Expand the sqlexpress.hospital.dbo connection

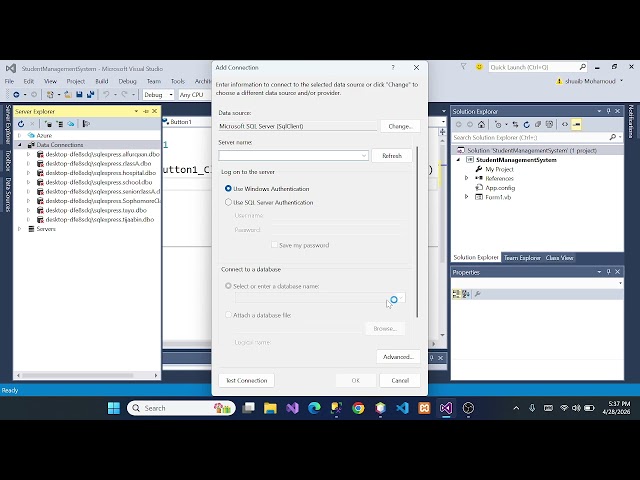coord(28,173)
